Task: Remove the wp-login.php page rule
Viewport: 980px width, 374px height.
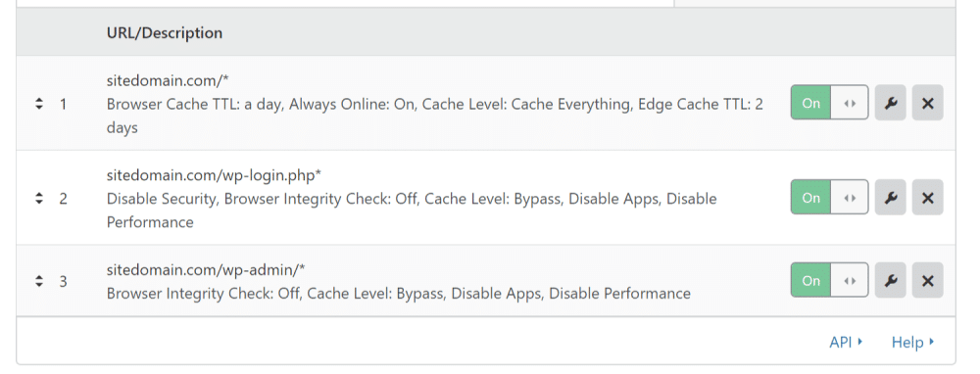Action: pyautogui.click(x=927, y=198)
